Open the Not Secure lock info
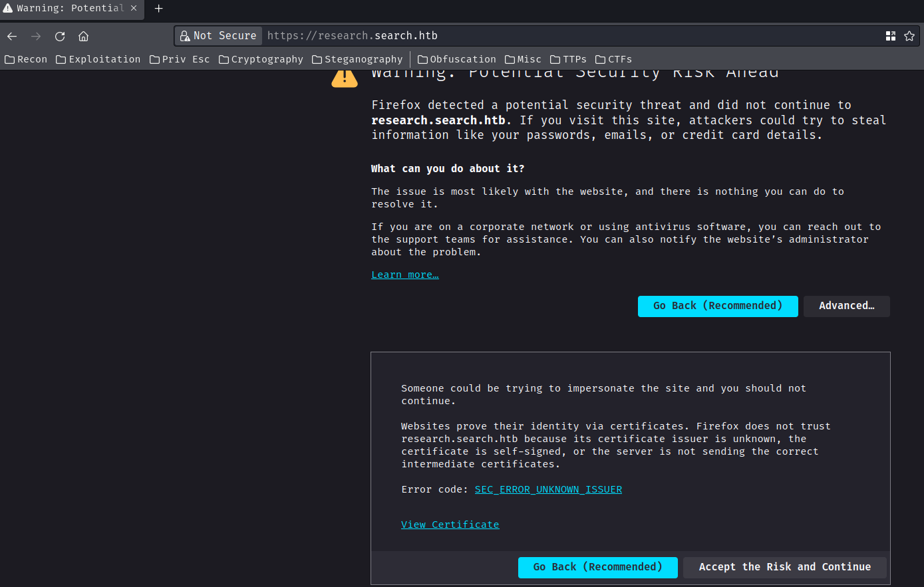924x587 pixels. click(x=218, y=36)
